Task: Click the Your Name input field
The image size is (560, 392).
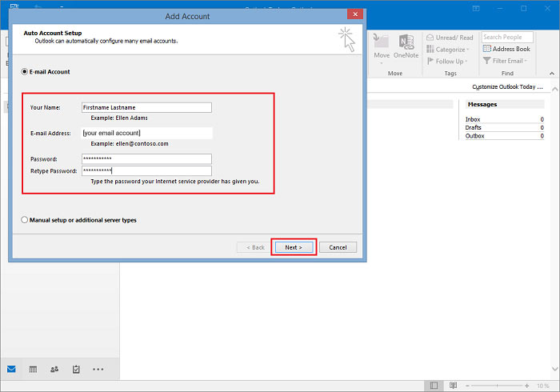Action: 146,107
